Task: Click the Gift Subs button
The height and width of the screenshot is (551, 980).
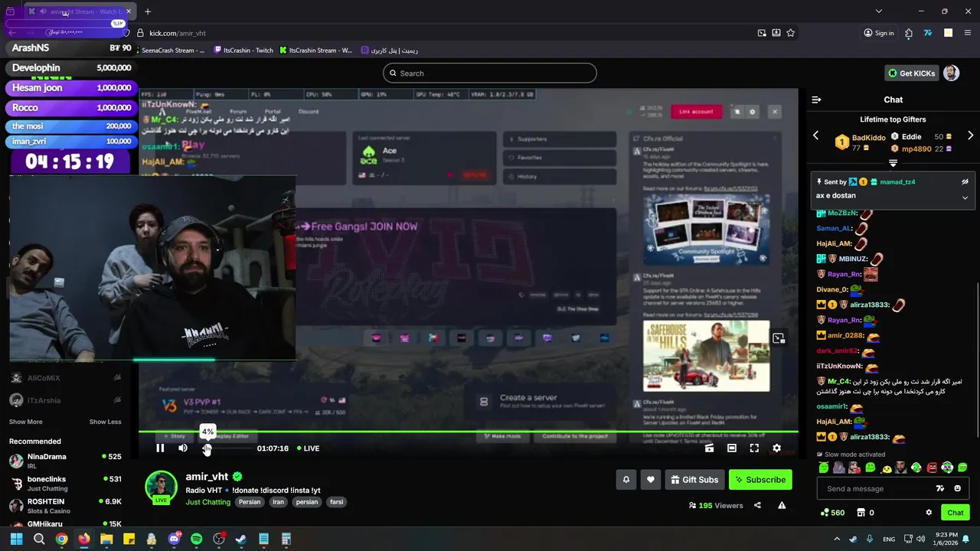Action: 694,480
